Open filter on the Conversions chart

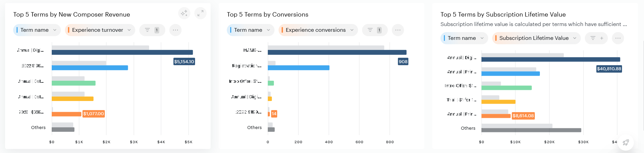[x=374, y=30]
